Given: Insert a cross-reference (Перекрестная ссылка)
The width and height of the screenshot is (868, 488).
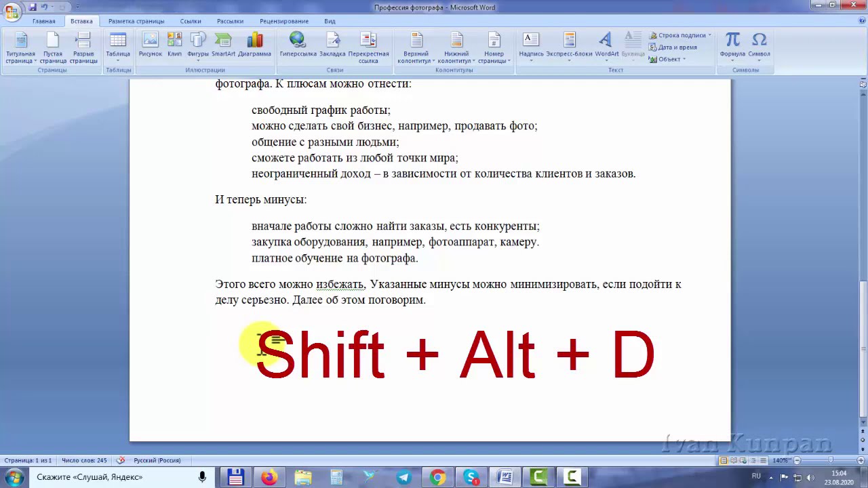Looking at the screenshot, I should pyautogui.click(x=368, y=48).
